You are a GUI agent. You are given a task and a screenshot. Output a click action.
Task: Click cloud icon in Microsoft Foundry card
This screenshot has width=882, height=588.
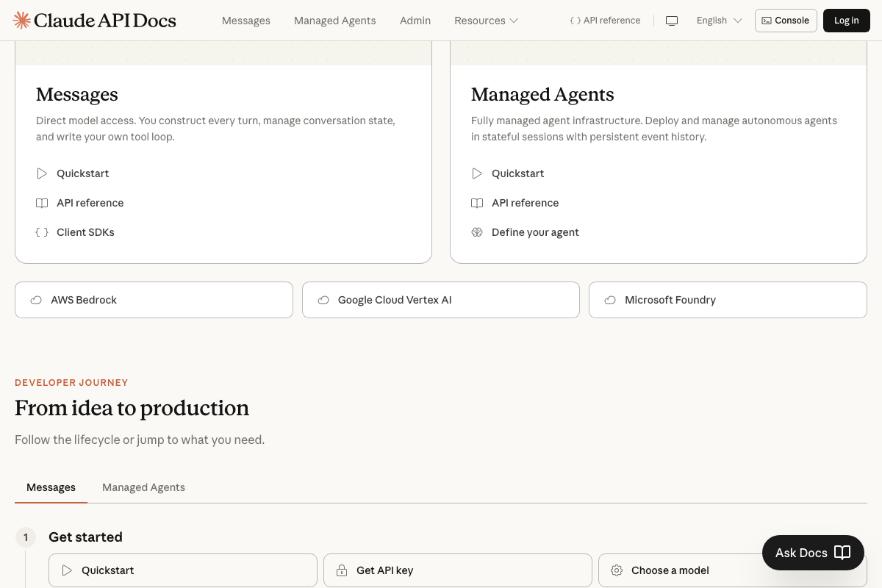click(x=610, y=300)
